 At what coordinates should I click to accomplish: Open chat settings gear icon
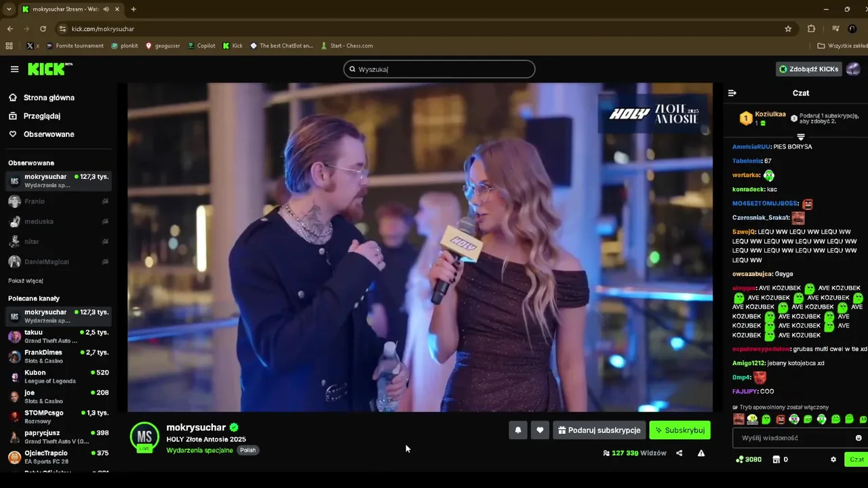click(x=833, y=460)
